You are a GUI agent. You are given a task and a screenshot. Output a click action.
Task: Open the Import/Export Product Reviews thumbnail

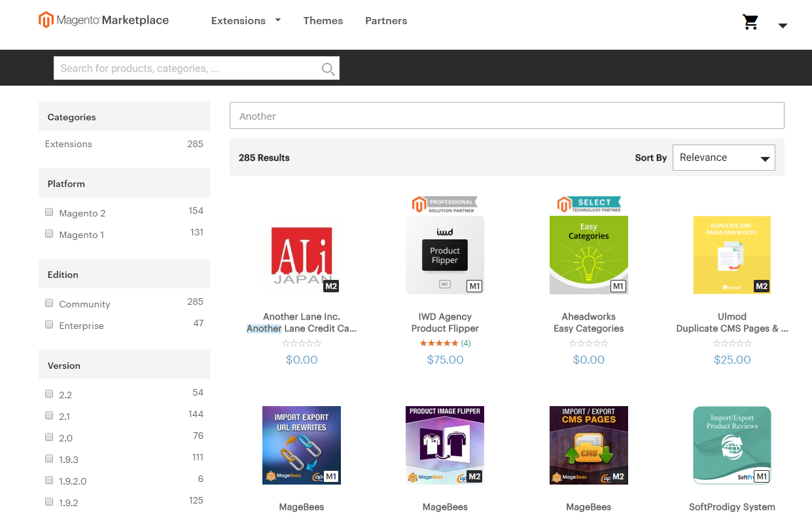tap(732, 445)
